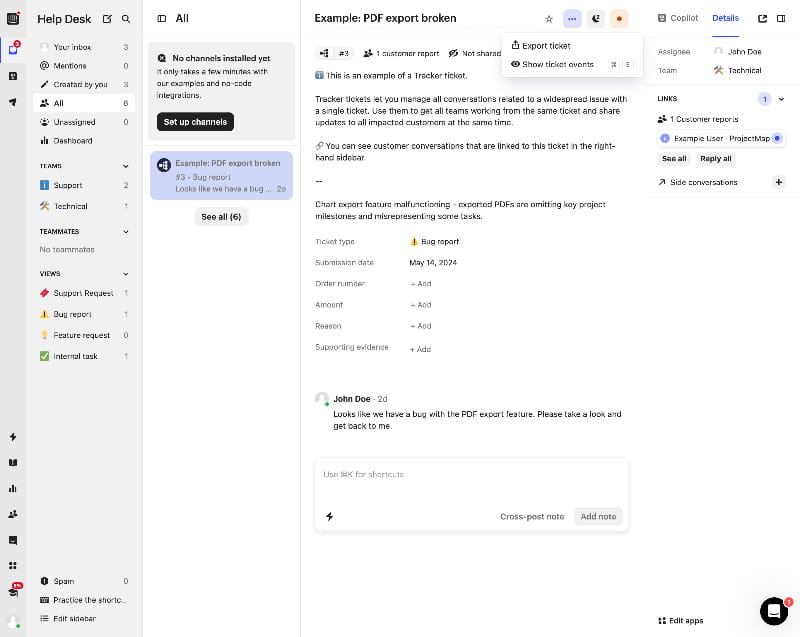The width and height of the screenshot is (800, 637).
Task: Click See all under customer reports
Action: pyautogui.click(x=674, y=159)
